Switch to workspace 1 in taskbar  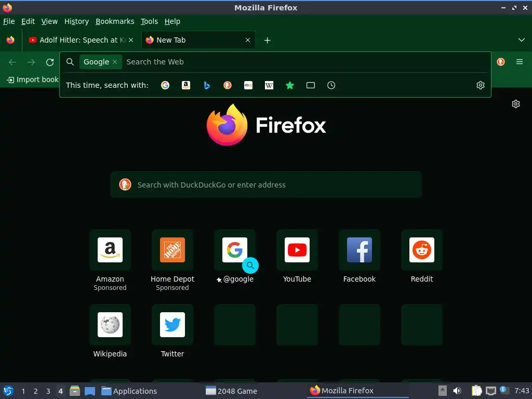tap(23, 391)
